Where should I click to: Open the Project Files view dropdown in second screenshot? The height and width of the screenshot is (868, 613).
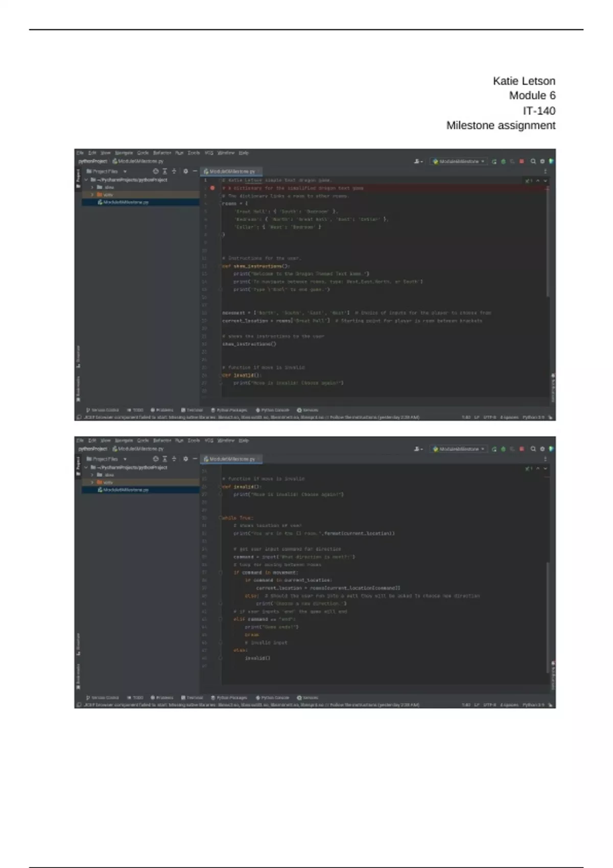coord(106,459)
